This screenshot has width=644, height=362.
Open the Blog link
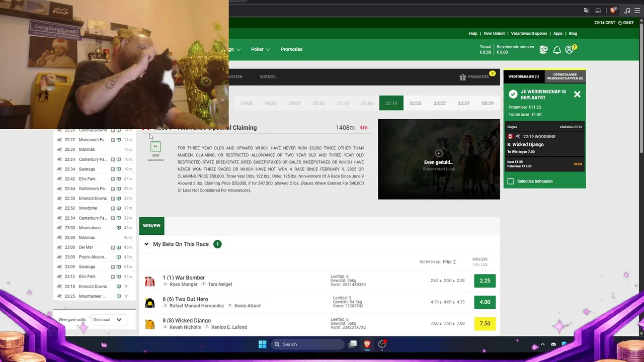pos(573,34)
